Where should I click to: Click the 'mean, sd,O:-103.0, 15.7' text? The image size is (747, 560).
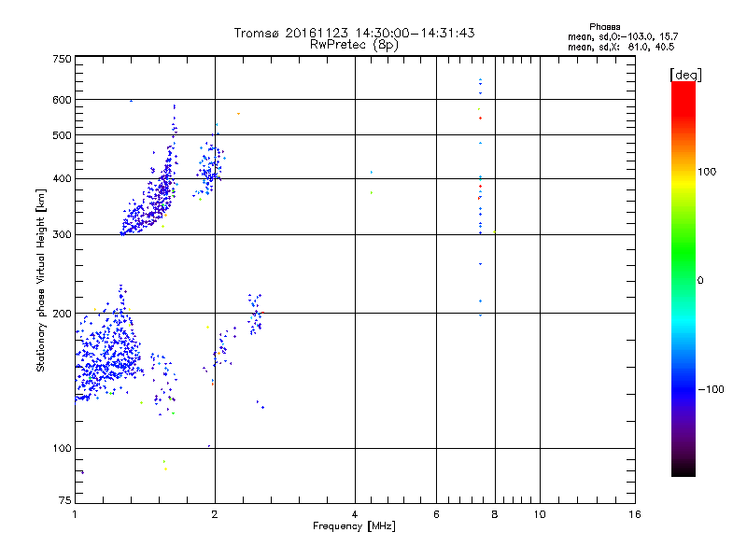623,36
